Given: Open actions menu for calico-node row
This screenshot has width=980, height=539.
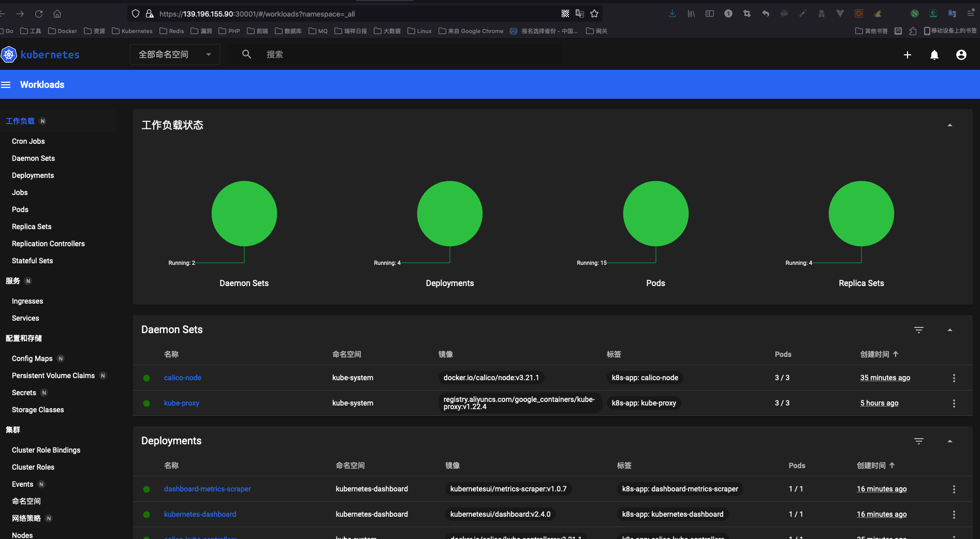Looking at the screenshot, I should [954, 378].
